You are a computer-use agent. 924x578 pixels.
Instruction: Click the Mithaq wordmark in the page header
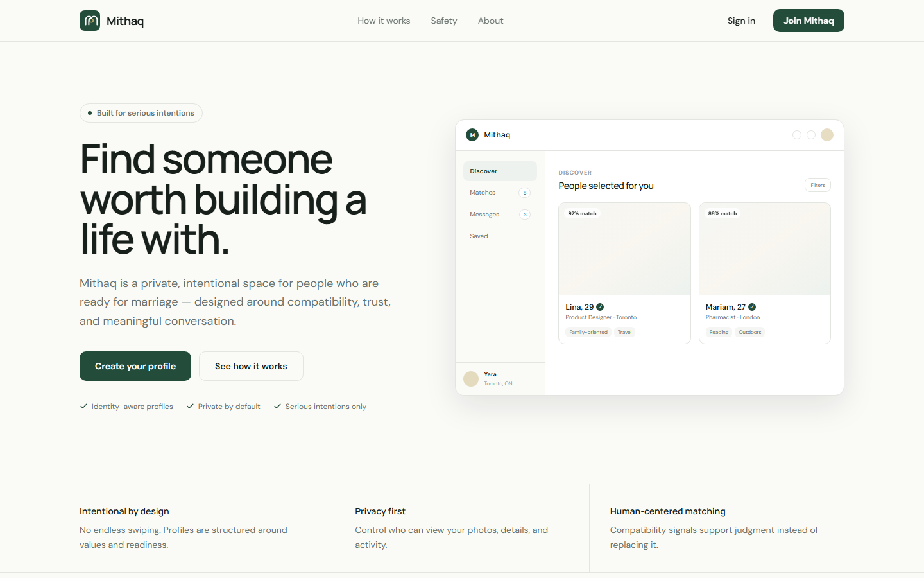[125, 21]
